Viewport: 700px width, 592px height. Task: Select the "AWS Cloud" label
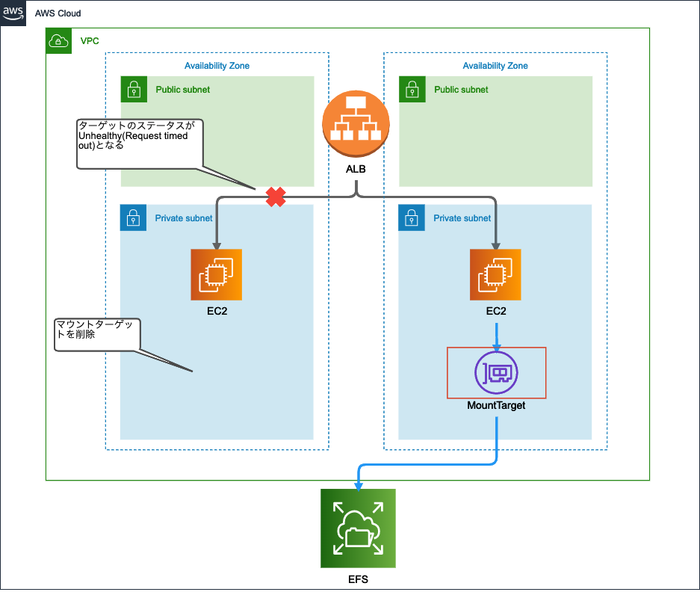tap(58, 13)
